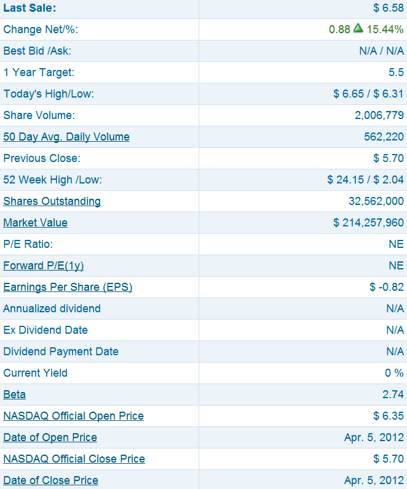Open the Shares Outstanding link
Image resolution: width=407 pixels, height=489 pixels.
point(52,201)
